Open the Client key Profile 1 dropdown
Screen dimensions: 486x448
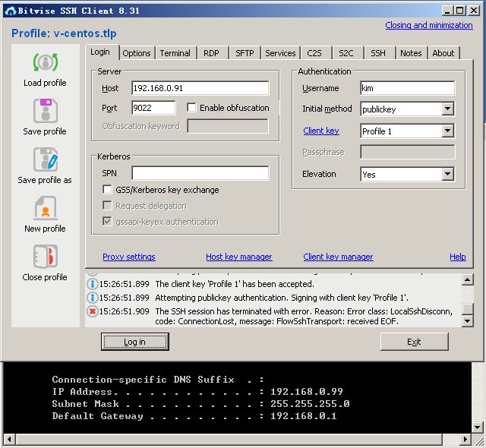(447, 131)
